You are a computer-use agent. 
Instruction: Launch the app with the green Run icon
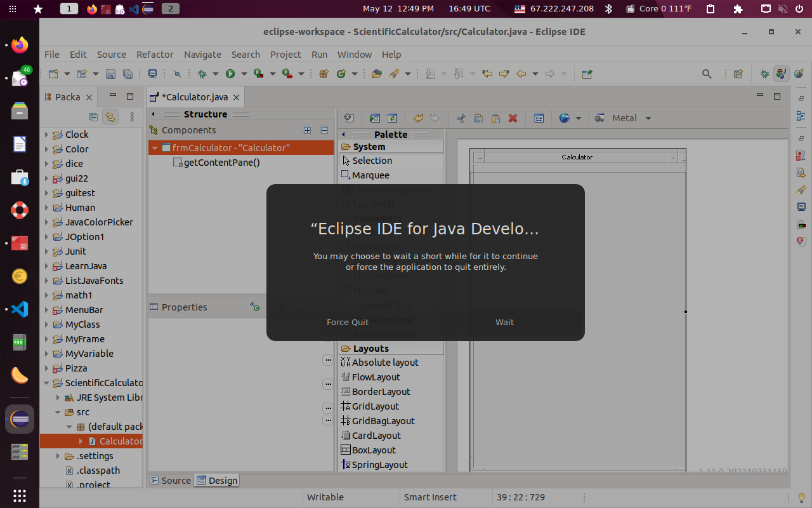click(x=229, y=74)
